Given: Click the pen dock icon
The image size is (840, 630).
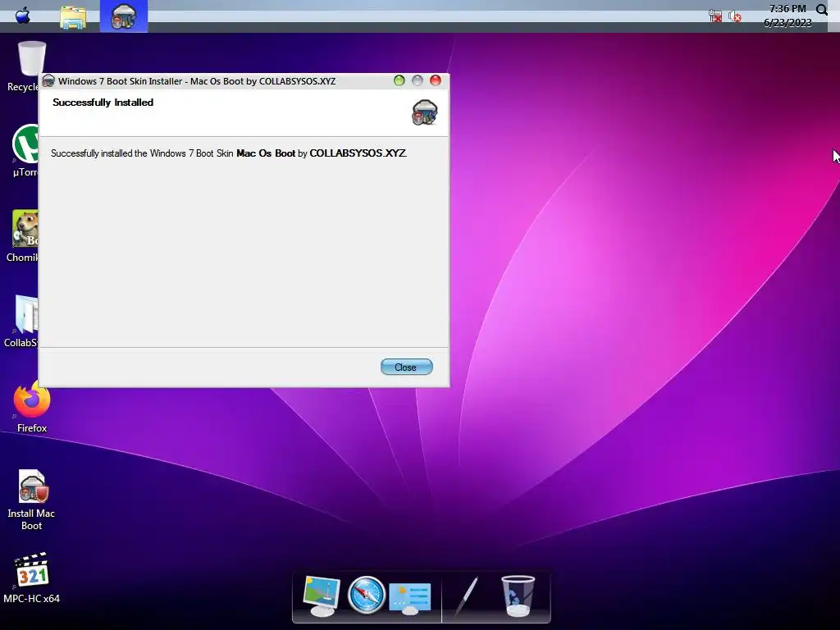Looking at the screenshot, I should click(466, 596).
